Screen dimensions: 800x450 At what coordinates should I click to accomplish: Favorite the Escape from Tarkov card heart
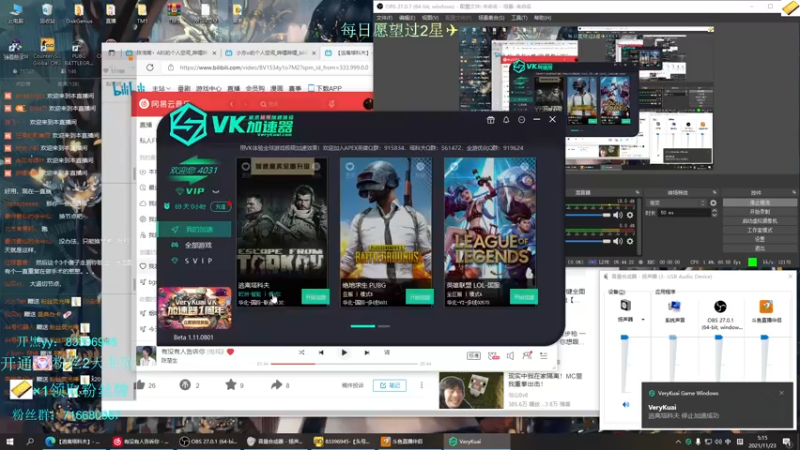click(x=245, y=166)
